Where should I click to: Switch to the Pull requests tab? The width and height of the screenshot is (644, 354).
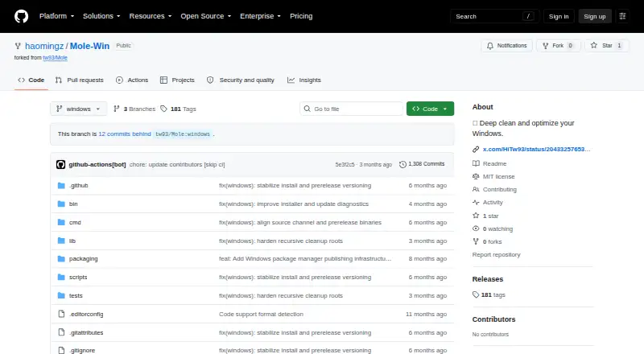[x=79, y=80]
